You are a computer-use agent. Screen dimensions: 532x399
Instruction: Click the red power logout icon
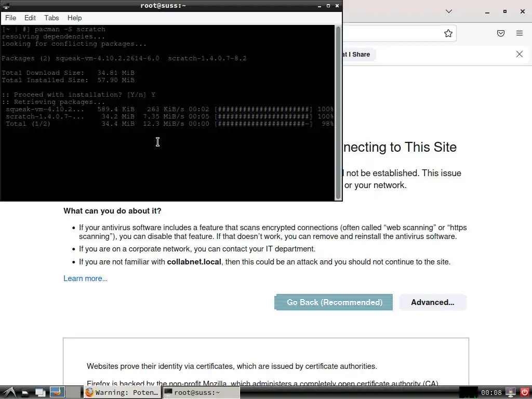(x=525, y=393)
